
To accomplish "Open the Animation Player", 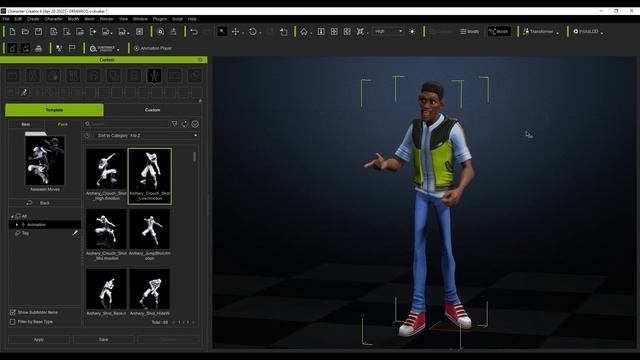I will pos(153,48).
